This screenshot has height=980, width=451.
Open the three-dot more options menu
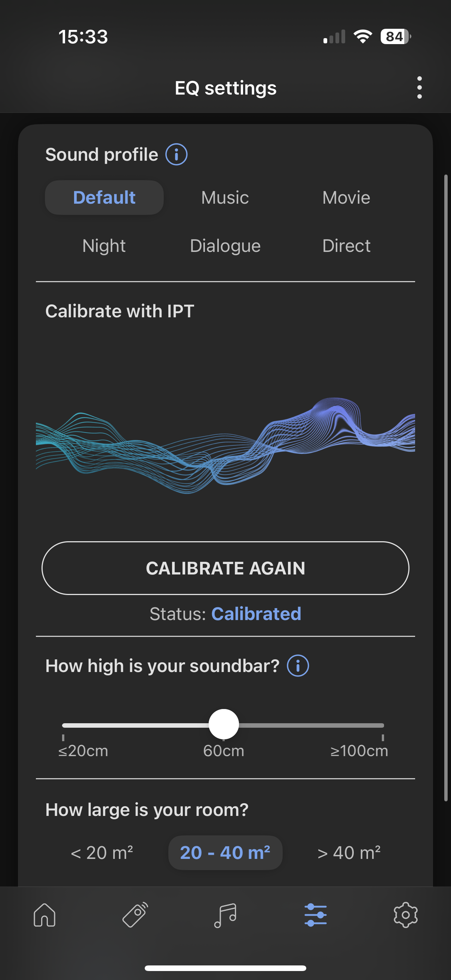(419, 87)
